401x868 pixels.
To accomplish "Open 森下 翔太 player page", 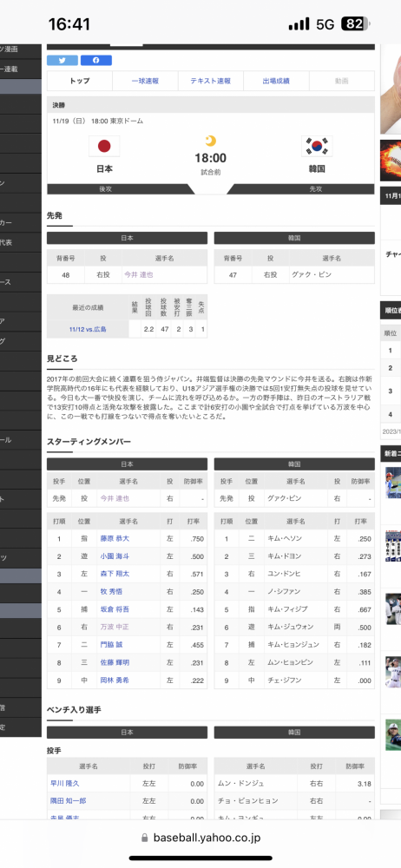I will (x=115, y=574).
